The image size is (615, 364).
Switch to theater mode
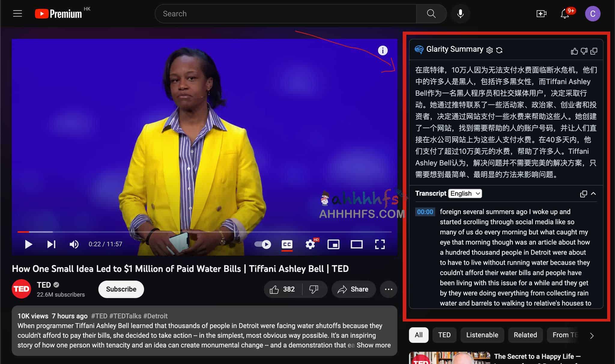coord(356,244)
